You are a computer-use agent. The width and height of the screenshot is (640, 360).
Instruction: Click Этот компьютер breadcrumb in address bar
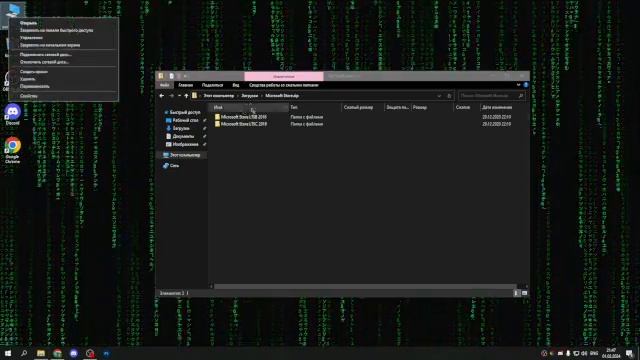[219, 96]
